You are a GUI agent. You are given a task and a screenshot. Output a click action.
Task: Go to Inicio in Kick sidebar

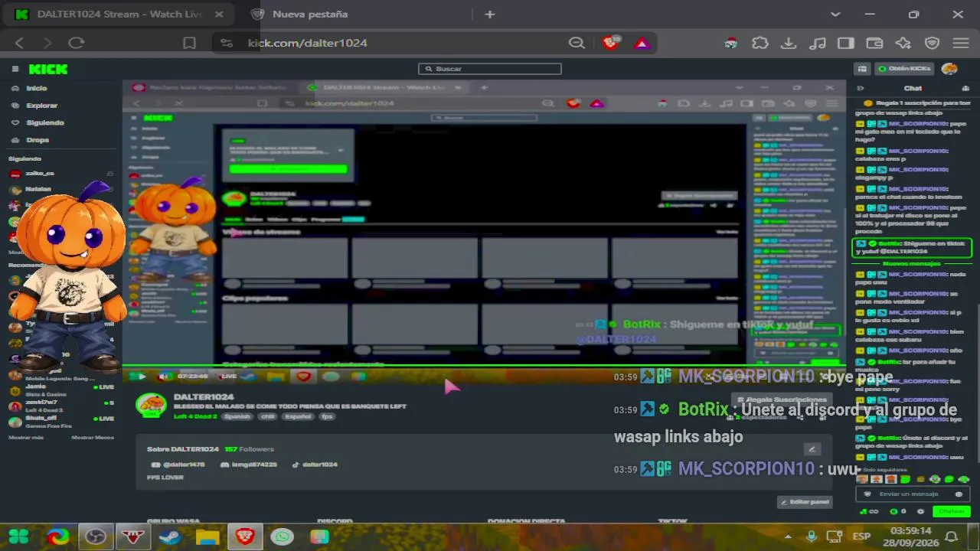point(37,88)
